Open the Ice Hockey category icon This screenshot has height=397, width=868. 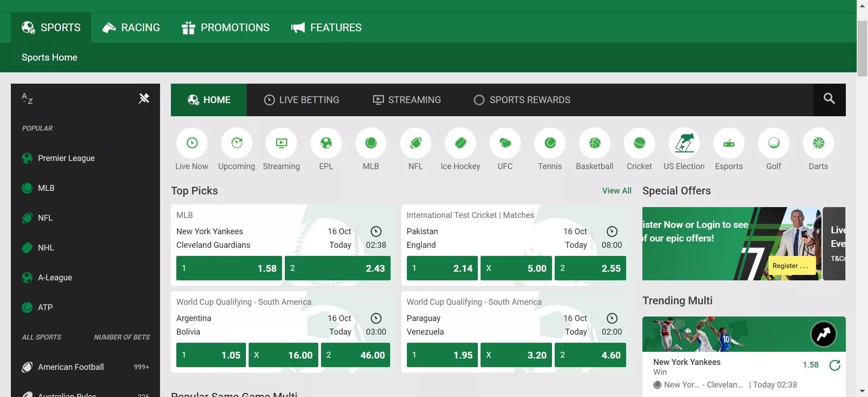click(460, 143)
